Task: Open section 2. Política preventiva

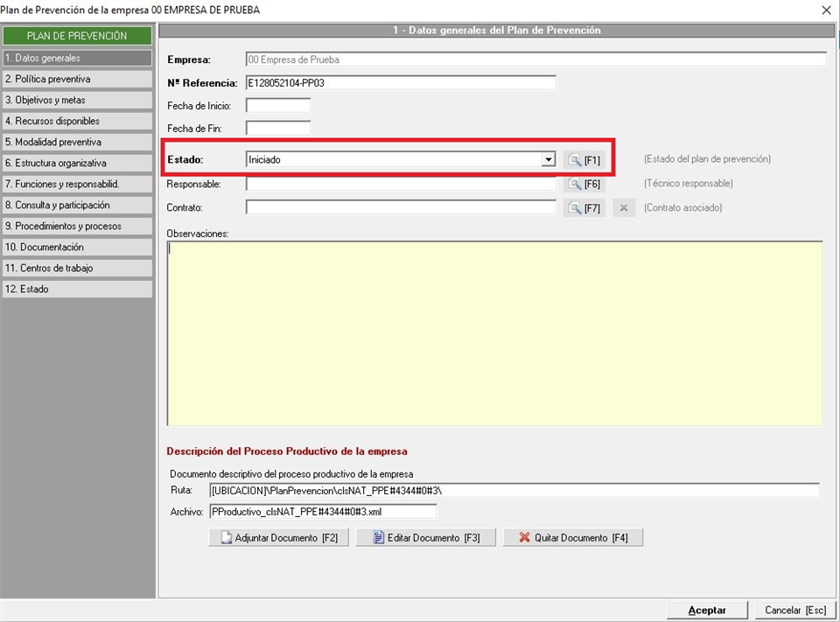Action: 77,80
